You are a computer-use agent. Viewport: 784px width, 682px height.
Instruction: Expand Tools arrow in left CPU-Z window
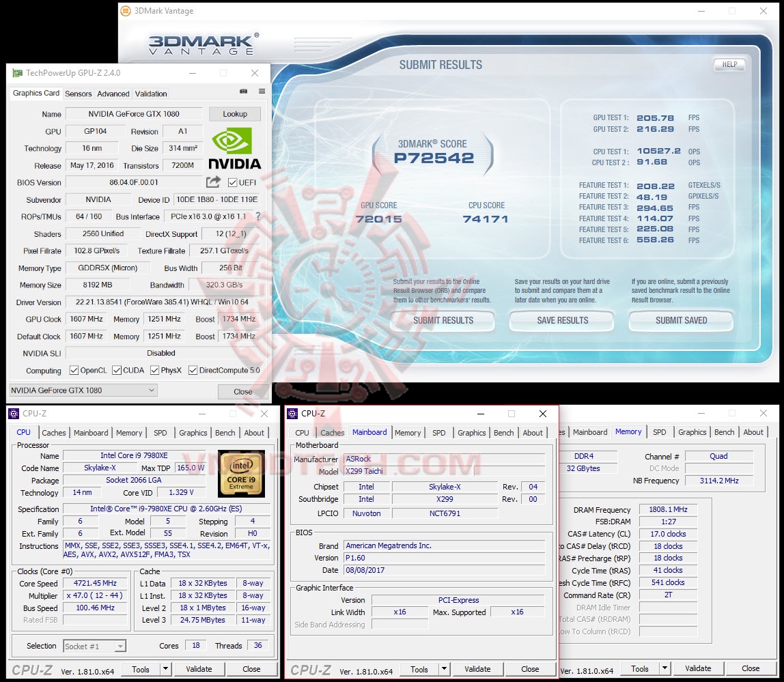pyautogui.click(x=165, y=669)
